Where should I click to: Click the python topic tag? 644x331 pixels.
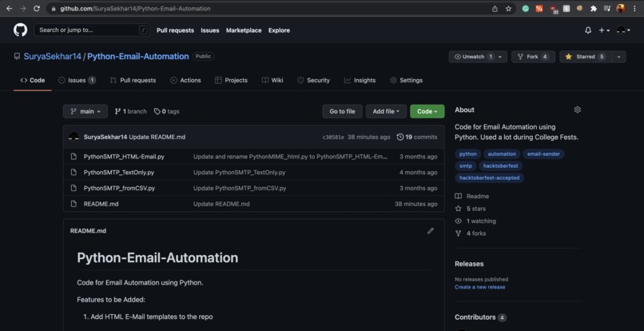pos(467,154)
